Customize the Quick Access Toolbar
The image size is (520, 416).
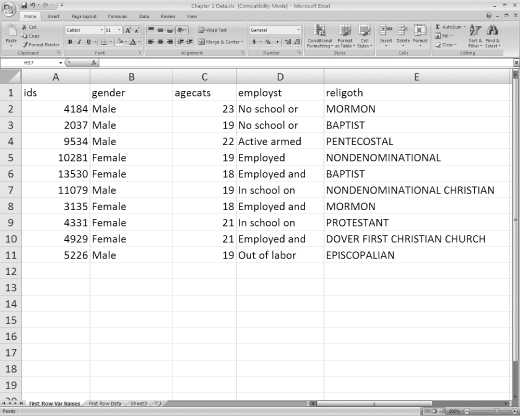62,5
